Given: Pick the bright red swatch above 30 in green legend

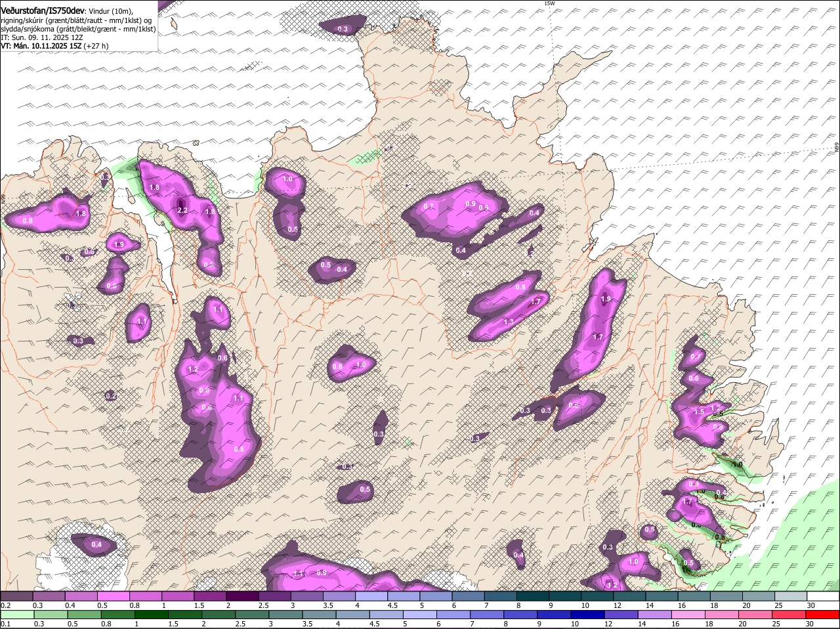Looking at the screenshot, I should (823, 615).
